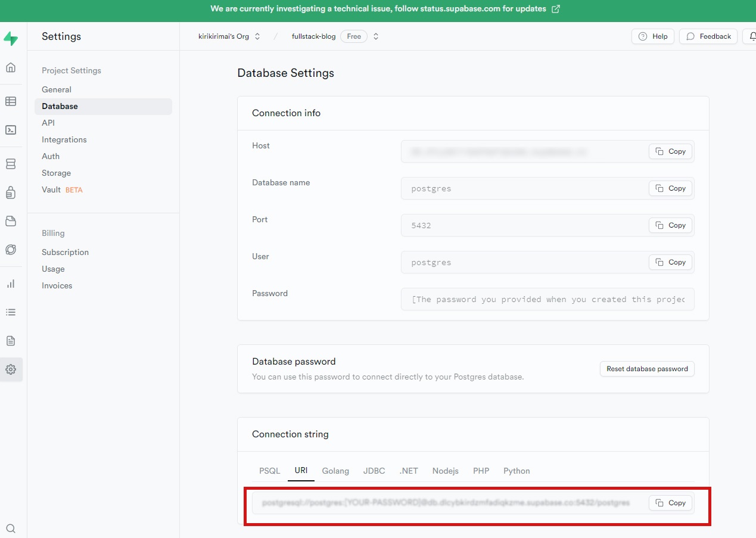Open the Settings gear icon
Screen dimensions: 756x538
point(11,369)
